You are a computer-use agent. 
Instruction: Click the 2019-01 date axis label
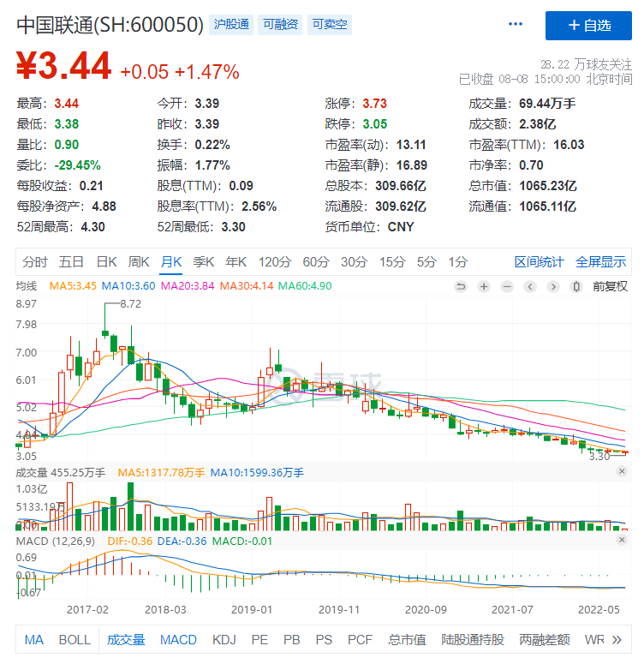pyautogui.click(x=252, y=610)
